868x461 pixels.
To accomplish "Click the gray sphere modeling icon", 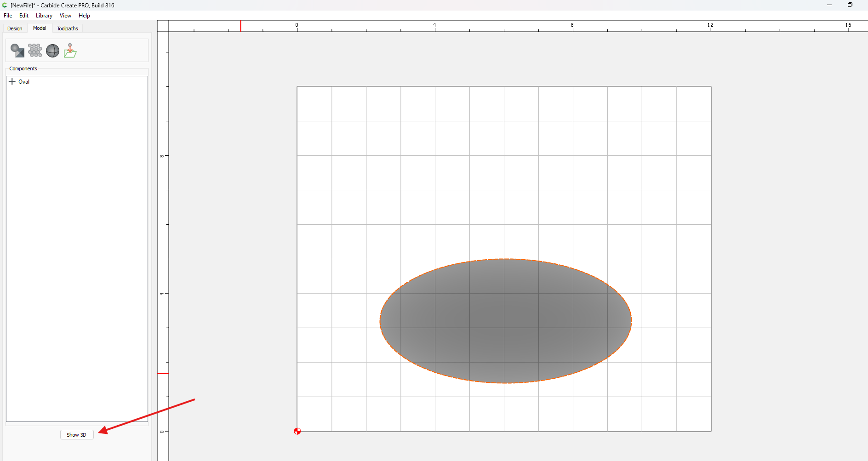I will 52,51.
